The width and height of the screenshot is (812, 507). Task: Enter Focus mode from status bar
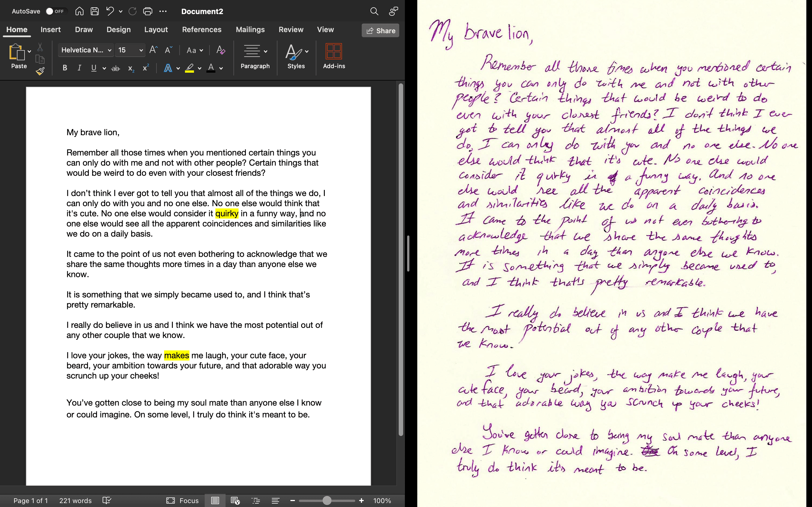coord(182,500)
